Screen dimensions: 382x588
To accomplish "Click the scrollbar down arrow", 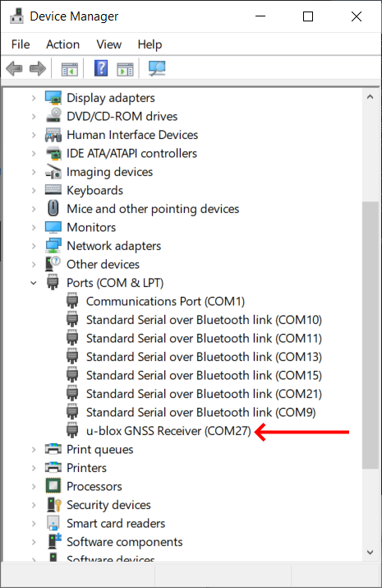I will [370, 552].
